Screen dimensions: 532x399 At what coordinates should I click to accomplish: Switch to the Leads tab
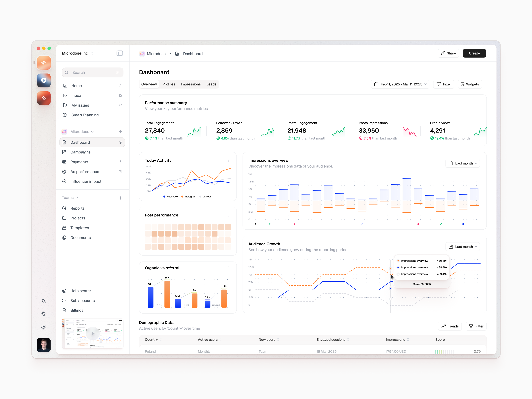tap(211, 84)
